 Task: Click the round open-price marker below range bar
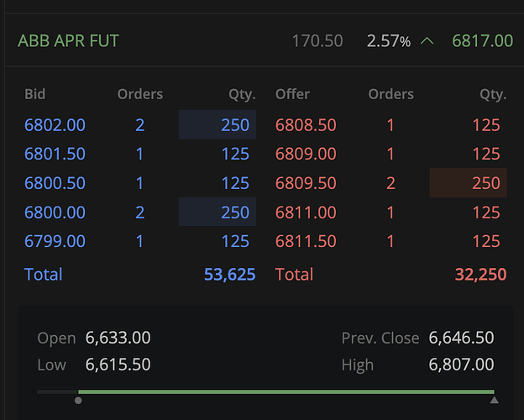click(x=78, y=401)
